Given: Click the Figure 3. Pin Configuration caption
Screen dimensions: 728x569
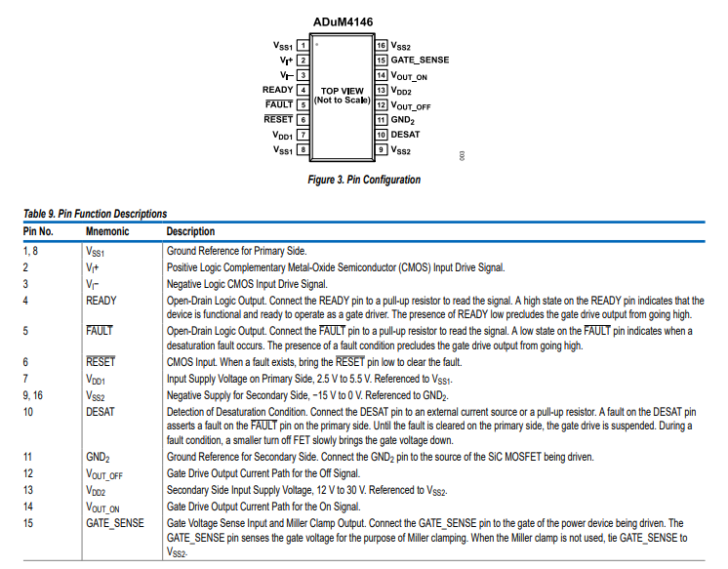Looking at the screenshot, I should [364, 180].
